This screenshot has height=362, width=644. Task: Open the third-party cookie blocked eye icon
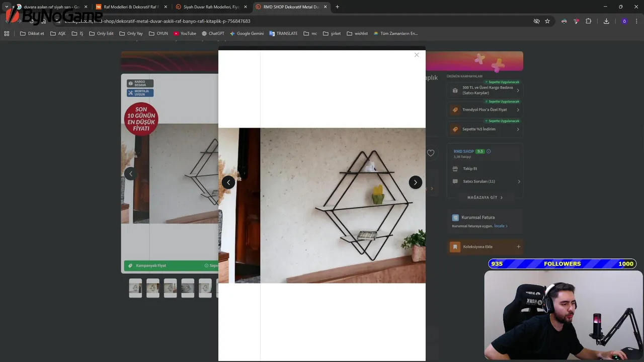pos(536,21)
